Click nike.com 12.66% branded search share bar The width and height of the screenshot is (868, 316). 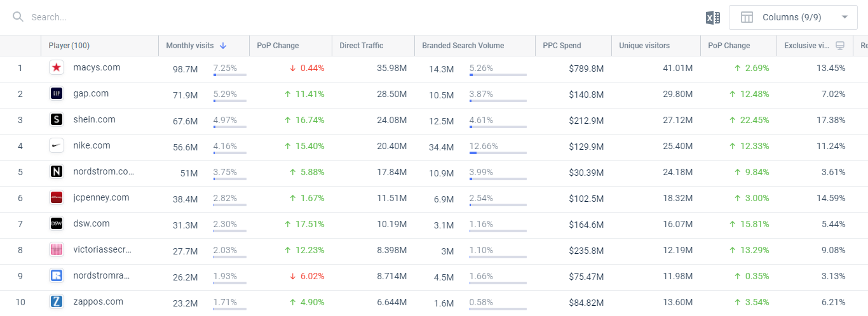point(498,153)
